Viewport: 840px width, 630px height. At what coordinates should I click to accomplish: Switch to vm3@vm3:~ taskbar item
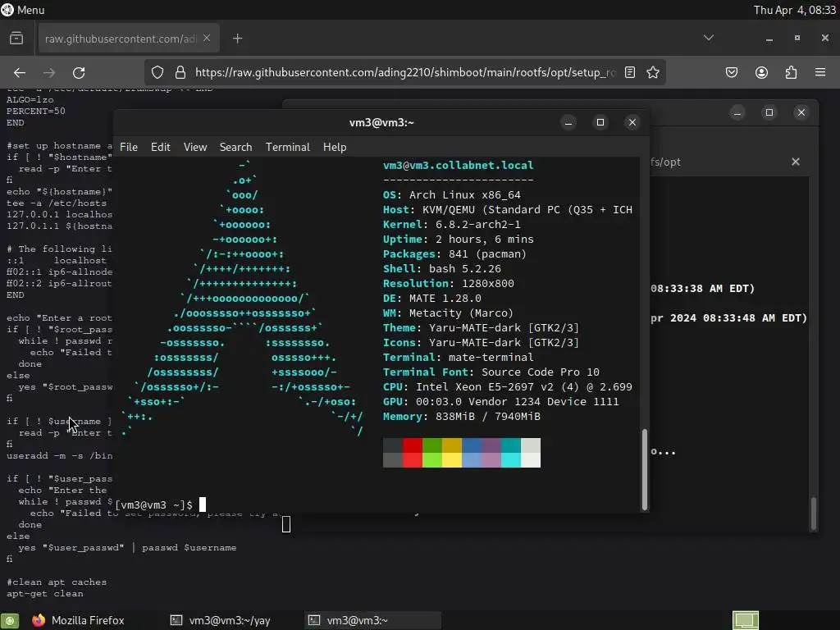pos(373,620)
